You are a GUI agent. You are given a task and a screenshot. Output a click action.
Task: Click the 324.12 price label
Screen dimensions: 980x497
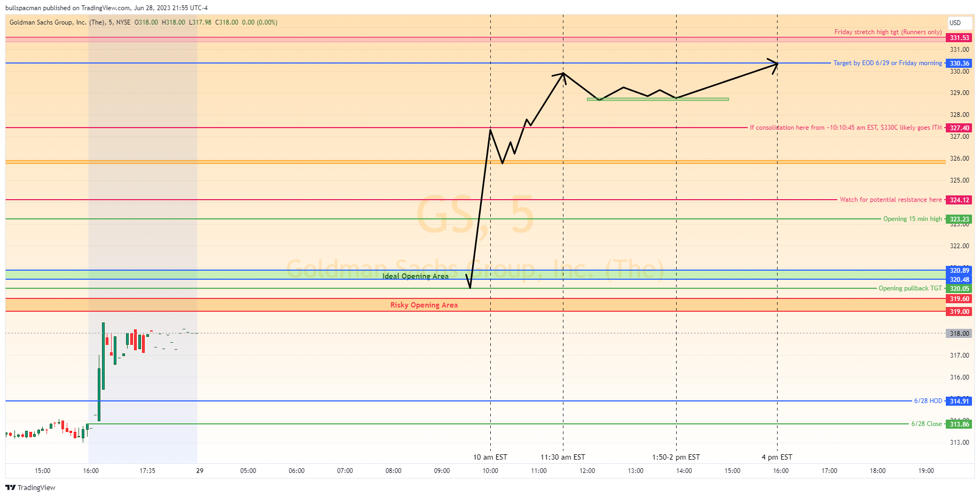pos(959,200)
